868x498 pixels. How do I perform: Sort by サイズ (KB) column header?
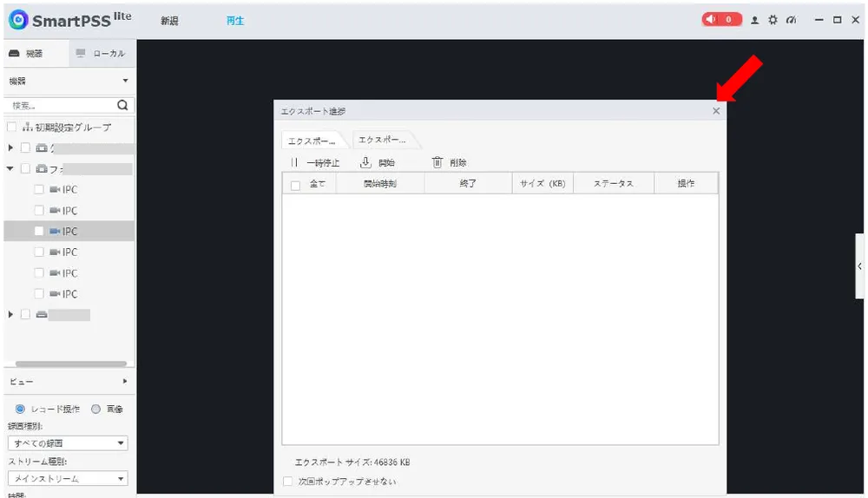[x=542, y=183]
